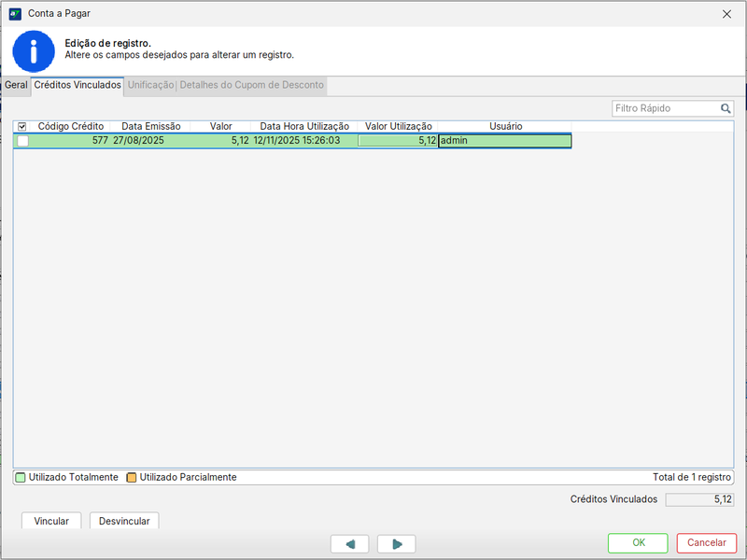Confirm with the OK button
This screenshot has width=747, height=560.
[638, 543]
